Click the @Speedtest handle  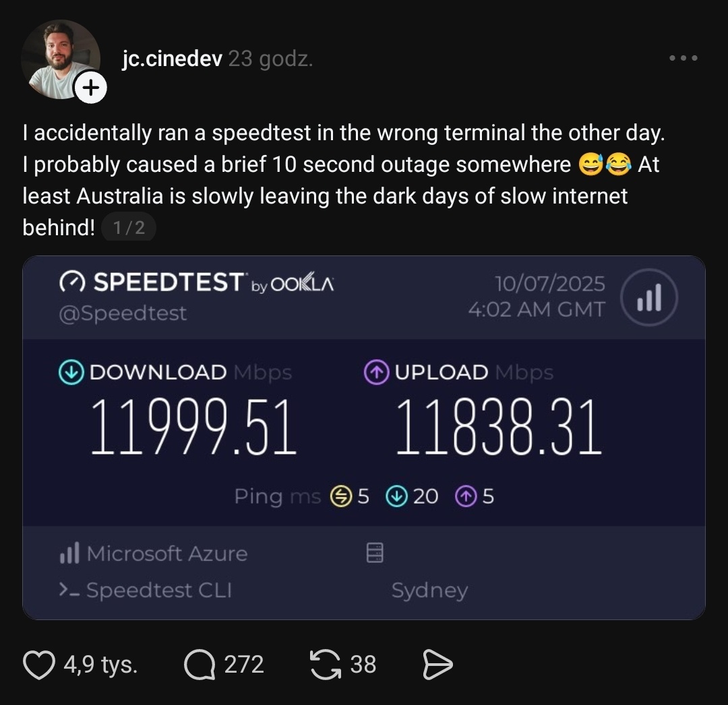click(123, 313)
